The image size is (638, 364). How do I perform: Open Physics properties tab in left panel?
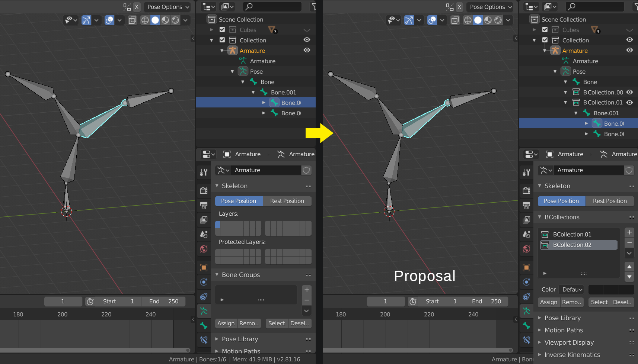[x=204, y=282]
